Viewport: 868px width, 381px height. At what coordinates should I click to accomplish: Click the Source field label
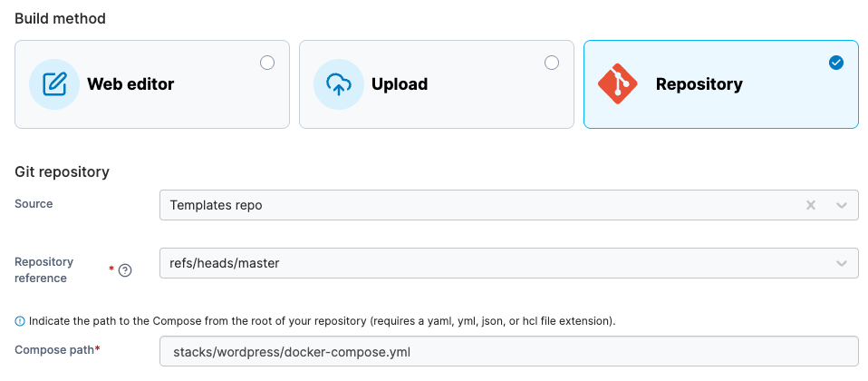(34, 203)
